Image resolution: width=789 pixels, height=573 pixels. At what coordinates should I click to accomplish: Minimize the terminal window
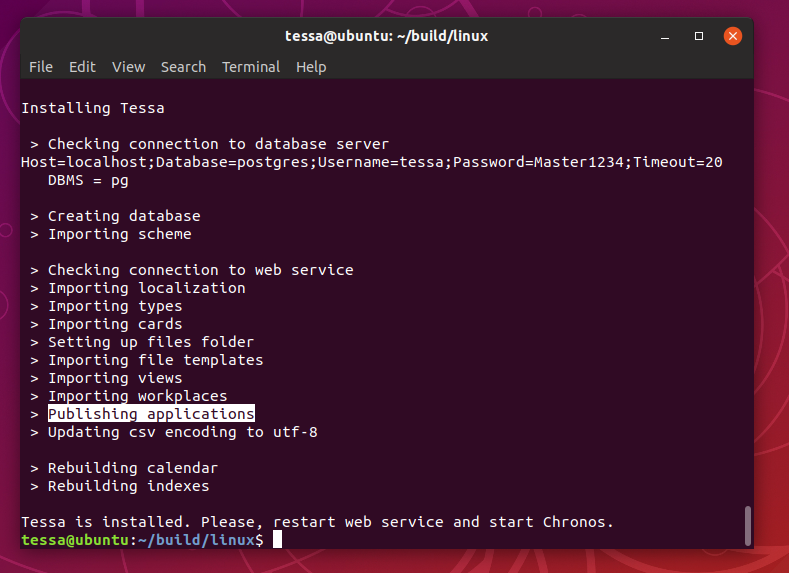665,36
